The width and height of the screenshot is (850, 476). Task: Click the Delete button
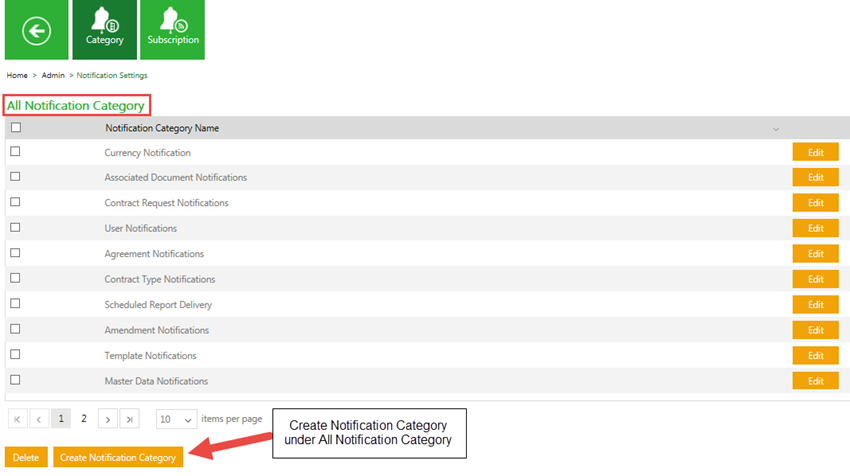26,457
